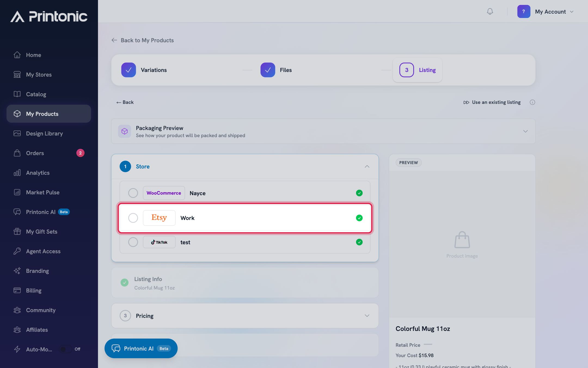Open the Branding sparkle icon
Image resolution: width=588 pixels, height=368 pixels.
17,271
